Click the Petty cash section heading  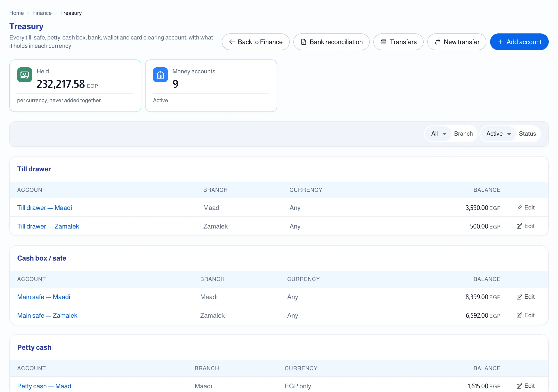(34, 347)
